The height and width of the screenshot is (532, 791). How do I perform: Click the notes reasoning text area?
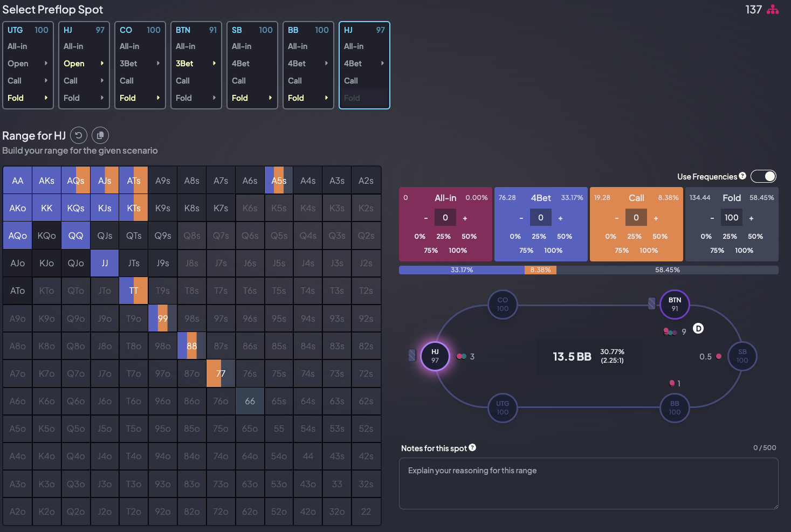tap(588, 483)
